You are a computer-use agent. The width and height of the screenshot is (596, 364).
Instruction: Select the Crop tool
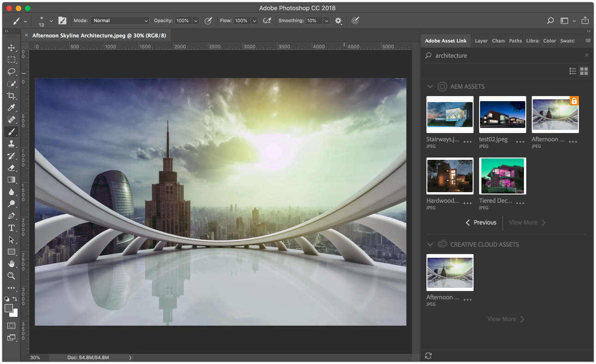12,96
